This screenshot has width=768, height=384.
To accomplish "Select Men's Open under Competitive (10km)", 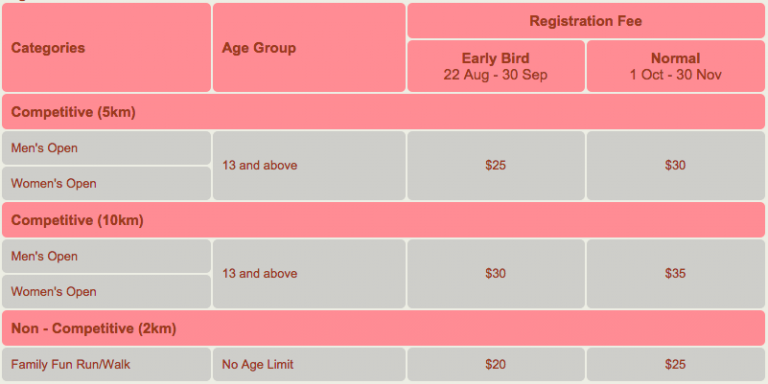I will (106, 256).
